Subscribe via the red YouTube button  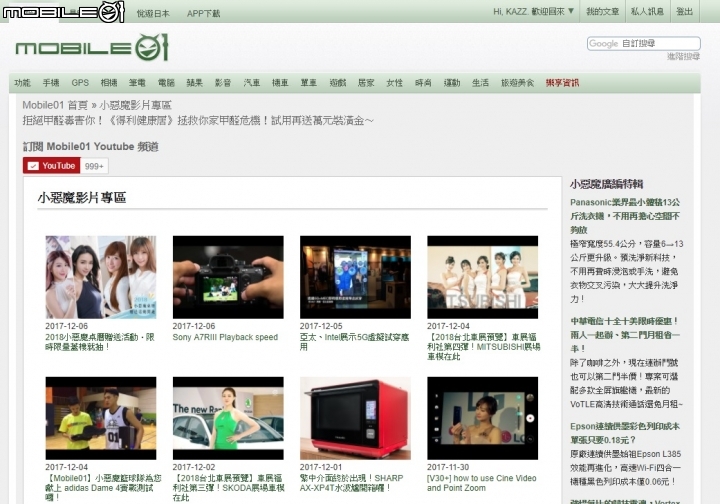pyautogui.click(x=51, y=166)
